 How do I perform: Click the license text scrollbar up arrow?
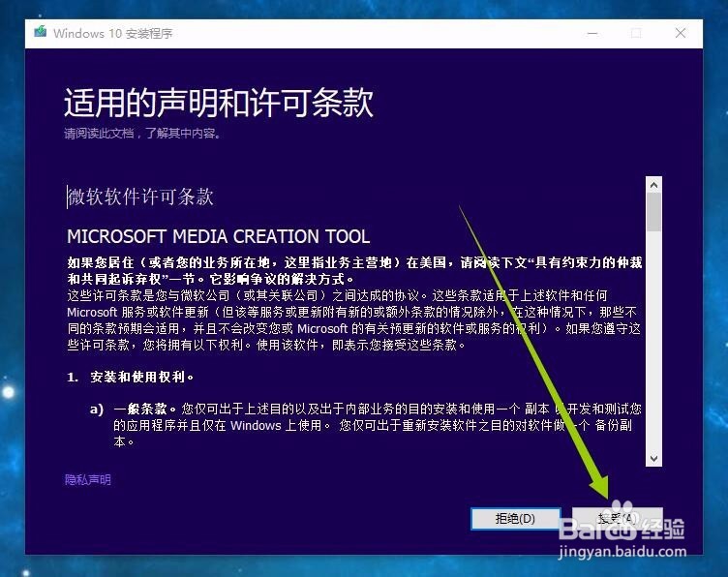(x=653, y=185)
